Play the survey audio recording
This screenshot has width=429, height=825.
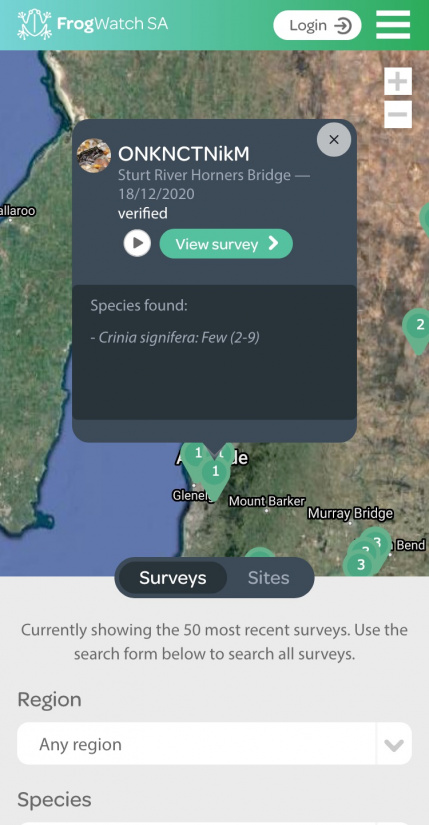pyautogui.click(x=137, y=244)
